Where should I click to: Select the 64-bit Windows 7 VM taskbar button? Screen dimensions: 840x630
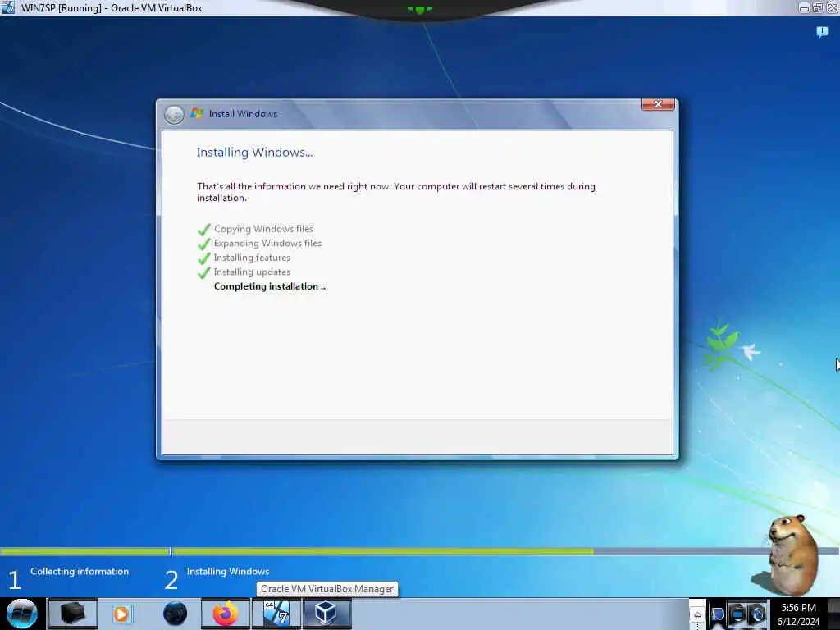click(276, 614)
